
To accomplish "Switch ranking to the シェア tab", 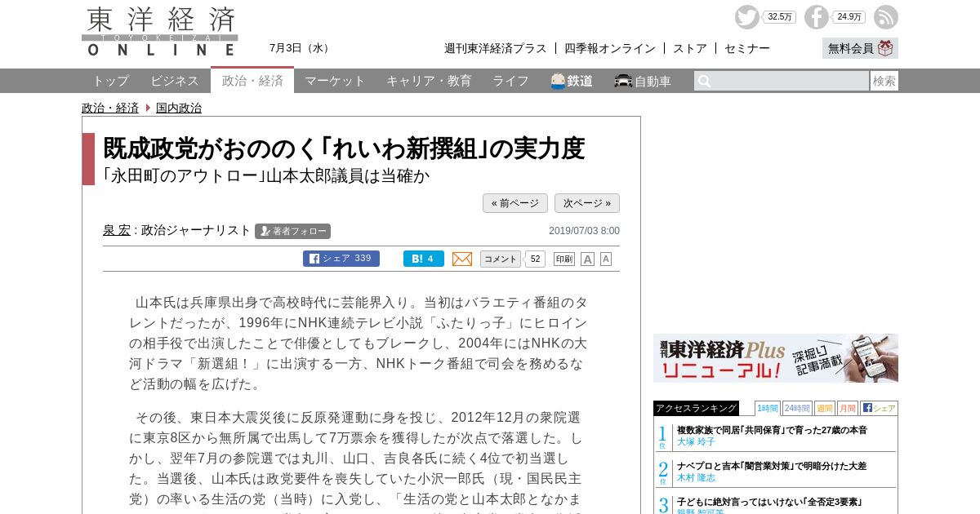I will pyautogui.click(x=879, y=408).
